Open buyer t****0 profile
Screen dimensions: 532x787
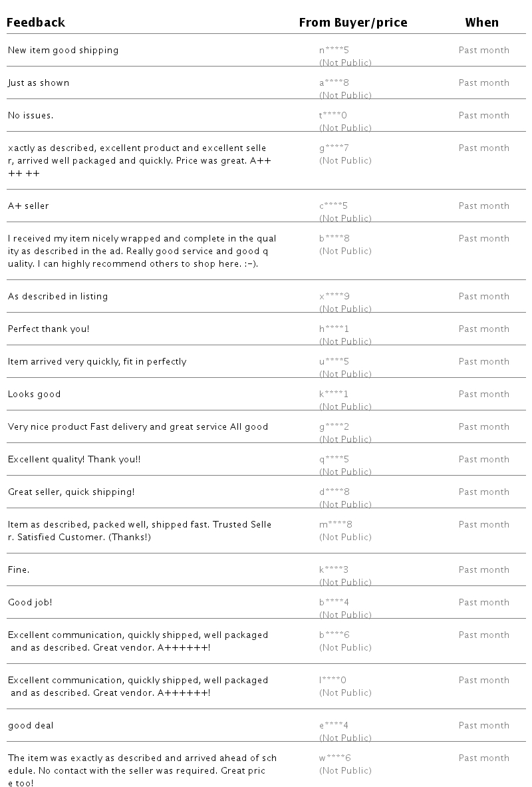333,116
